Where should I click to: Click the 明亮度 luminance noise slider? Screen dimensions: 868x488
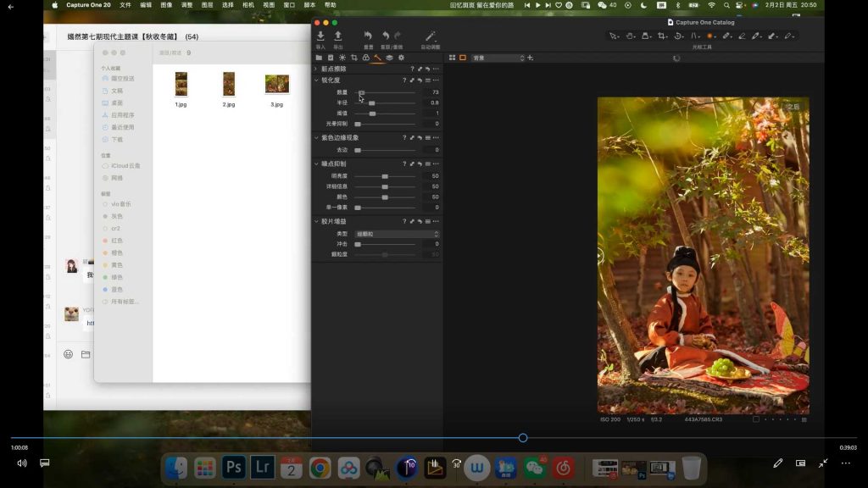[x=385, y=176]
